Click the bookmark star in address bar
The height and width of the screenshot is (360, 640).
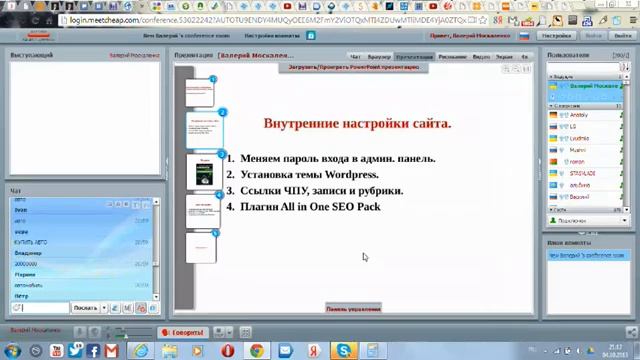pos(483,20)
